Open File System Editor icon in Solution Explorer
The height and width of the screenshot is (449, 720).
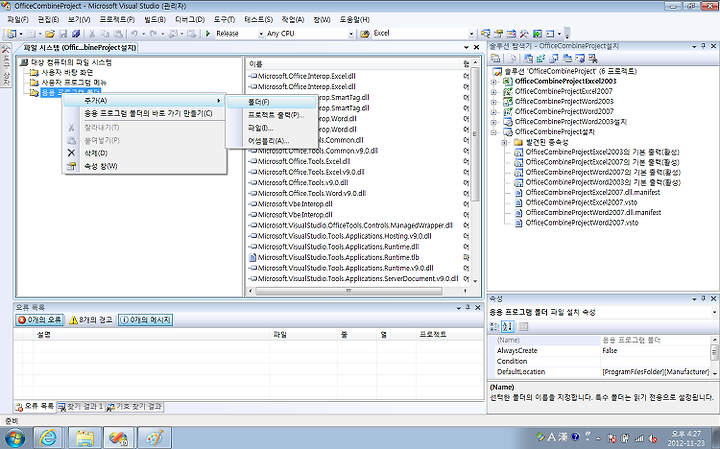coord(528,58)
